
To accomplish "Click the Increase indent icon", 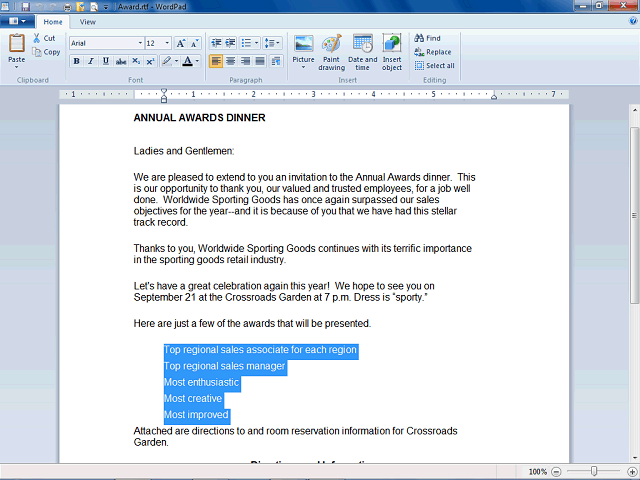I will point(230,43).
